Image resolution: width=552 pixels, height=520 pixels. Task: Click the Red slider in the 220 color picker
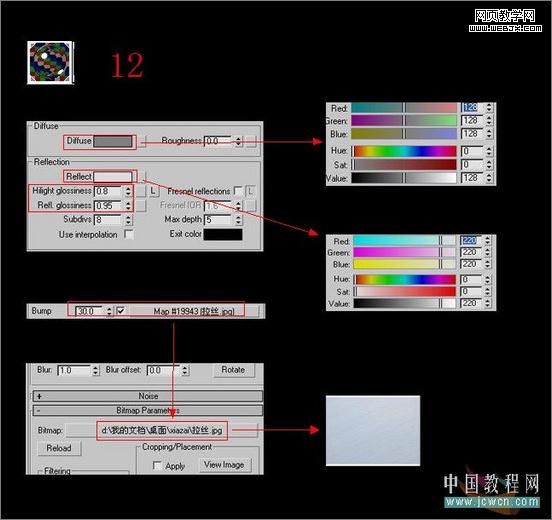click(x=404, y=240)
